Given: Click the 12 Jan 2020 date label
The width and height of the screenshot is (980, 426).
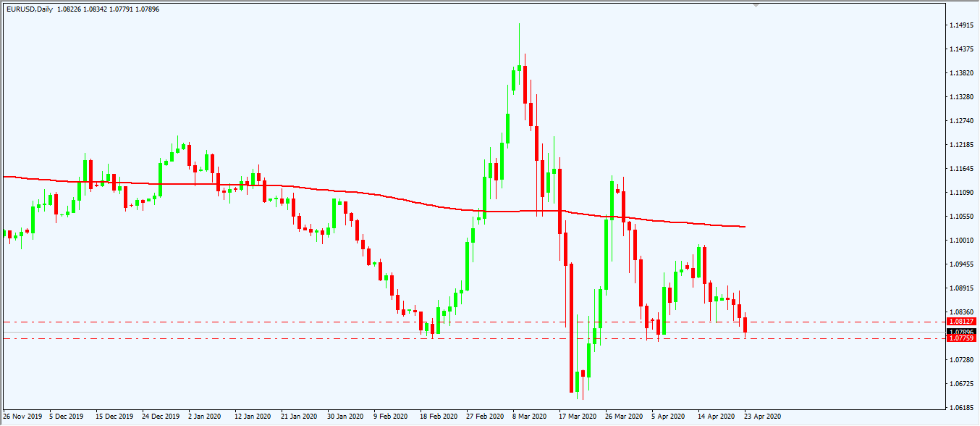Looking at the screenshot, I should pos(253,417).
